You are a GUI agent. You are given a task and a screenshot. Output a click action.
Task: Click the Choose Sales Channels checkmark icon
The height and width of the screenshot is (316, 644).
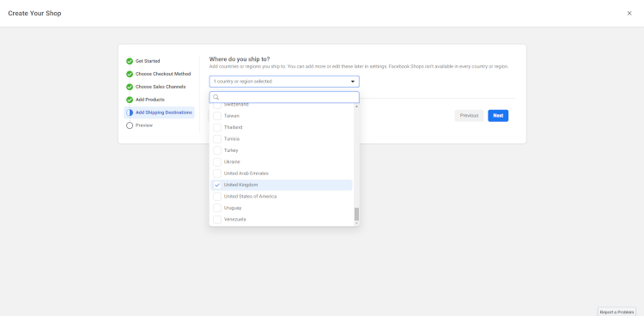[130, 87]
